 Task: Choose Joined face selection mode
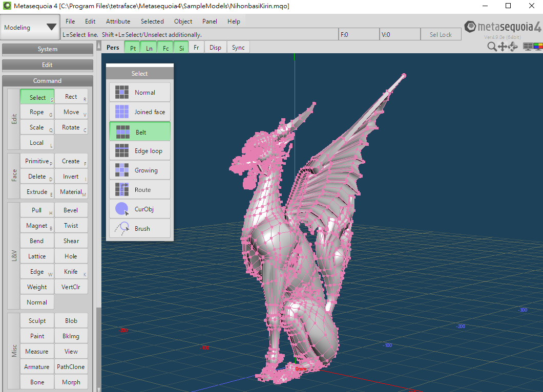[x=140, y=112]
